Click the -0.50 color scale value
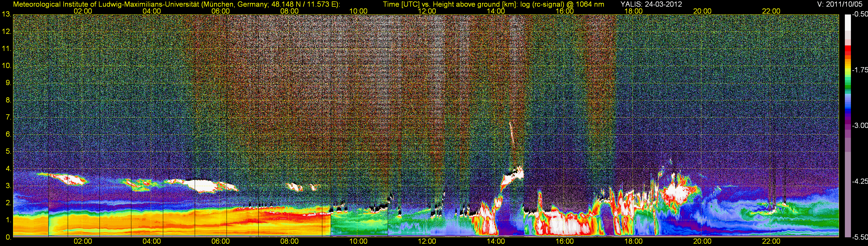 [860, 14]
